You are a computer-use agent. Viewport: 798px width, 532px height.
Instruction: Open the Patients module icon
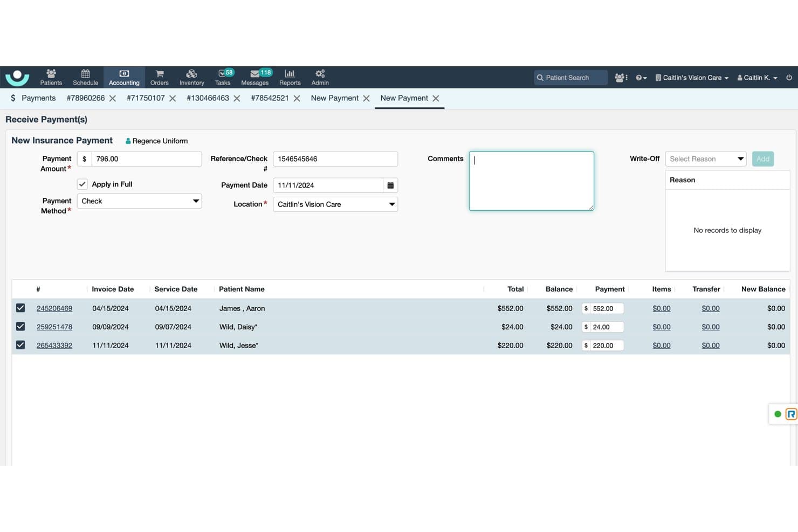[51, 77]
